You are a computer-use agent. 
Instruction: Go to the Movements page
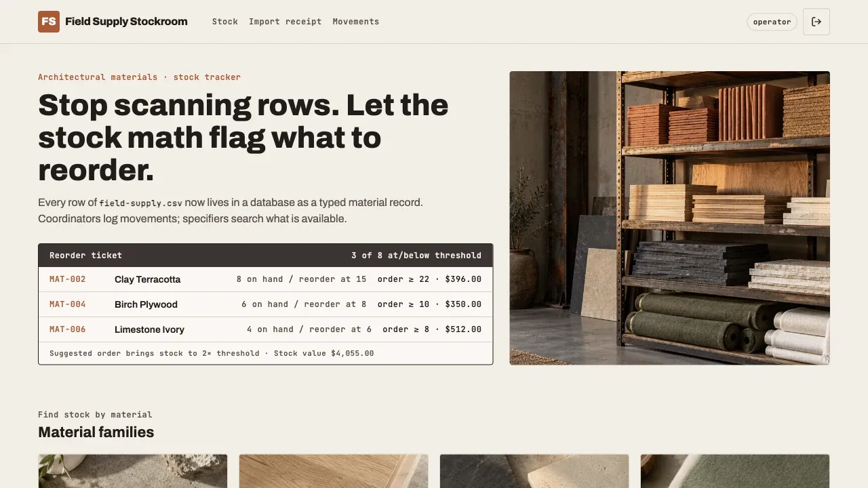coord(356,22)
